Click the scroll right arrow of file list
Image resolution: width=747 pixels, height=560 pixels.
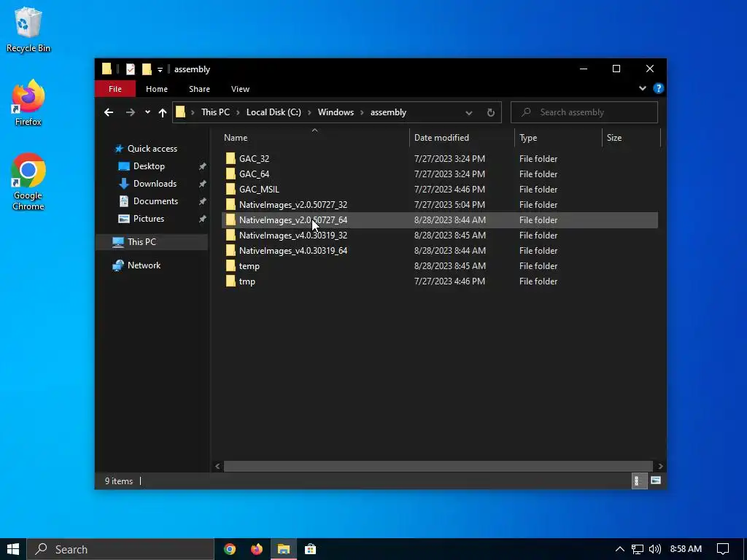(x=660, y=466)
